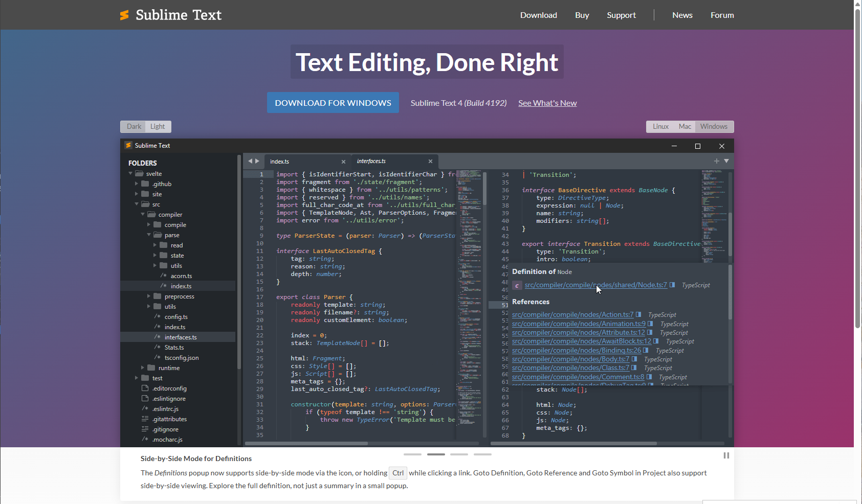Open the Support menu item
This screenshot has height=504, width=862.
pos(622,15)
